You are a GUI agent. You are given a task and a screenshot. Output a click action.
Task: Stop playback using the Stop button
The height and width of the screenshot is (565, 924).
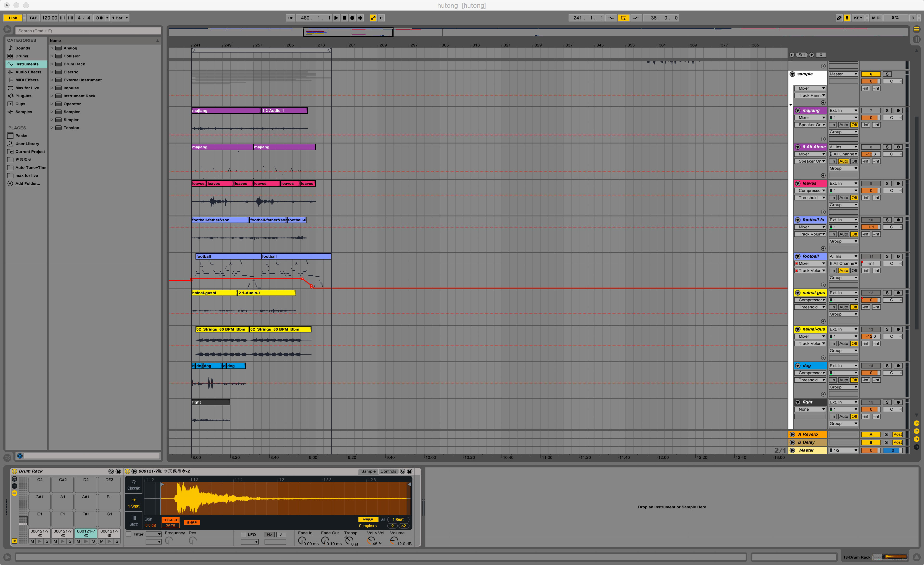(344, 18)
